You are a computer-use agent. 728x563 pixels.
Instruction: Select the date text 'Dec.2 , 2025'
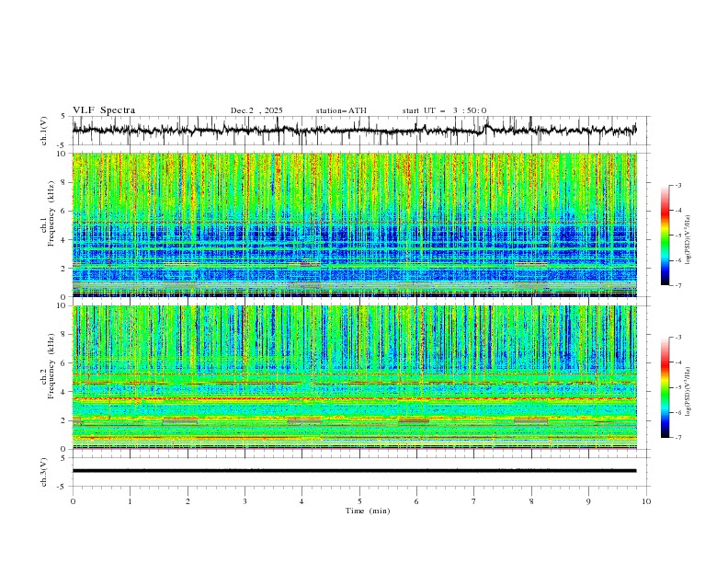[256, 110]
